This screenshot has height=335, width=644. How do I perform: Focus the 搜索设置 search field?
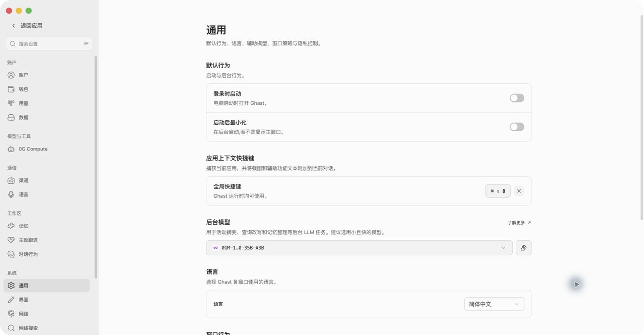(49, 44)
